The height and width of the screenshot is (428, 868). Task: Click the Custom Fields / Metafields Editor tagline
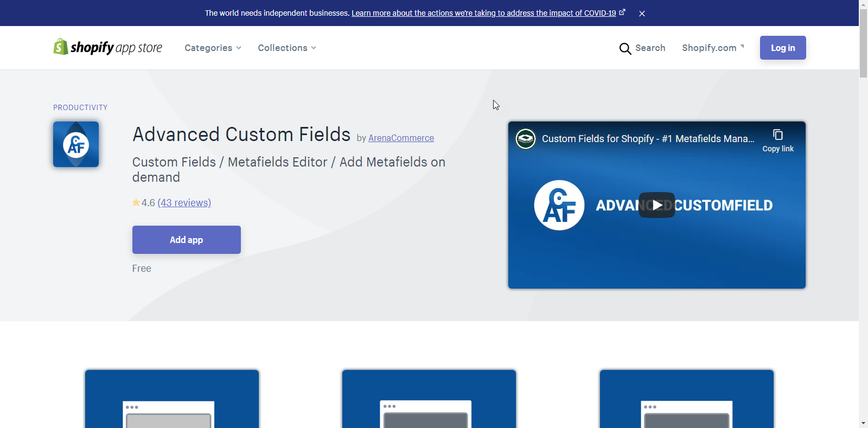click(289, 169)
